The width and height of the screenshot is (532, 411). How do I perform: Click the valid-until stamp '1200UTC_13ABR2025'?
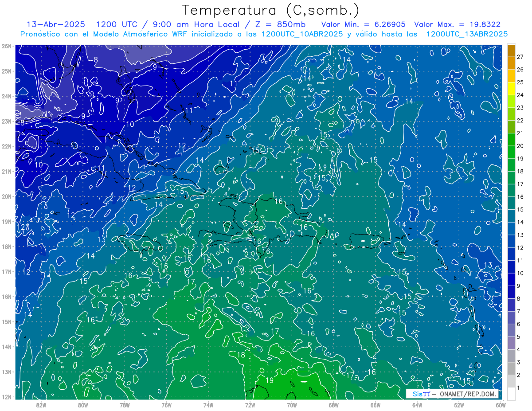pos(467,34)
